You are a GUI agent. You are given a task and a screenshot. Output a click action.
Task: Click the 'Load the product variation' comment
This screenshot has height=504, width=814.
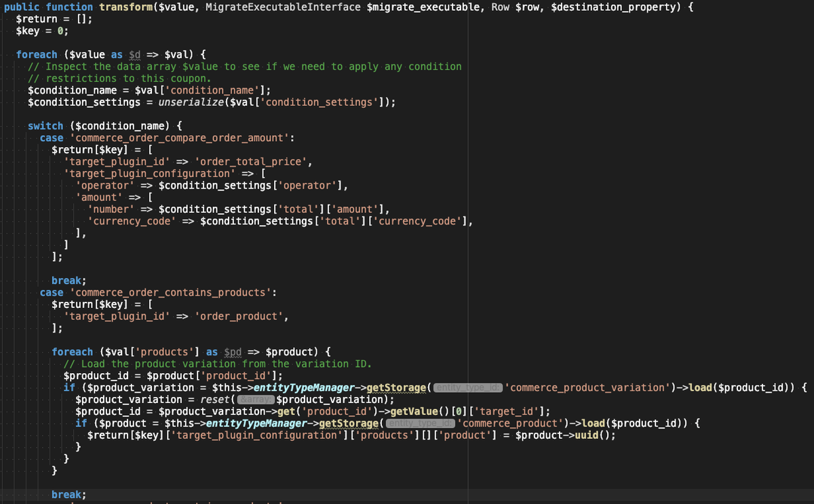point(217,364)
